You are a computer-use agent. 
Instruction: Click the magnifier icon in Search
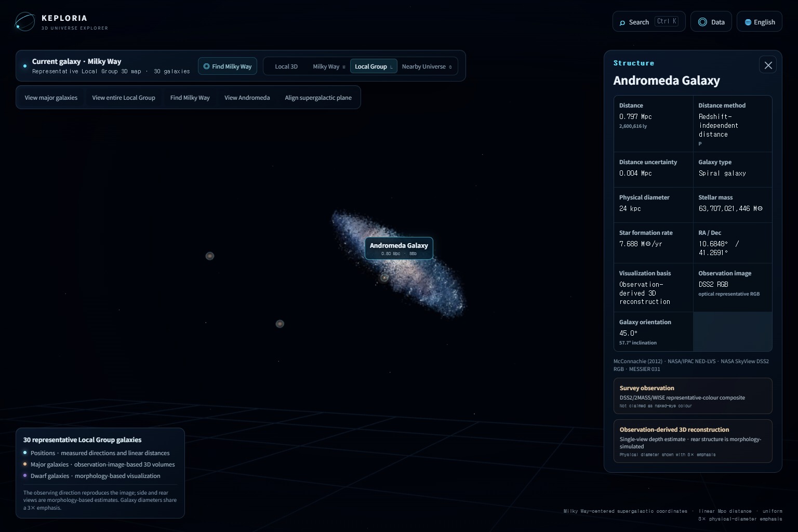click(x=622, y=22)
